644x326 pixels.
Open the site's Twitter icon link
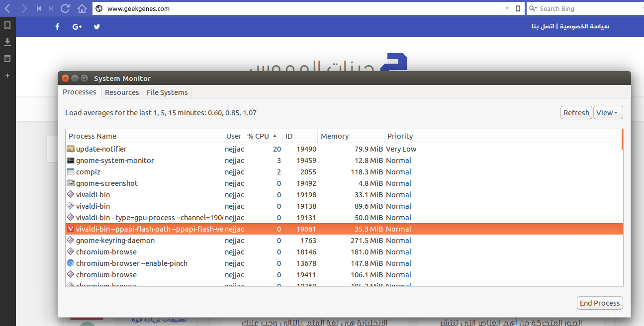(x=97, y=27)
